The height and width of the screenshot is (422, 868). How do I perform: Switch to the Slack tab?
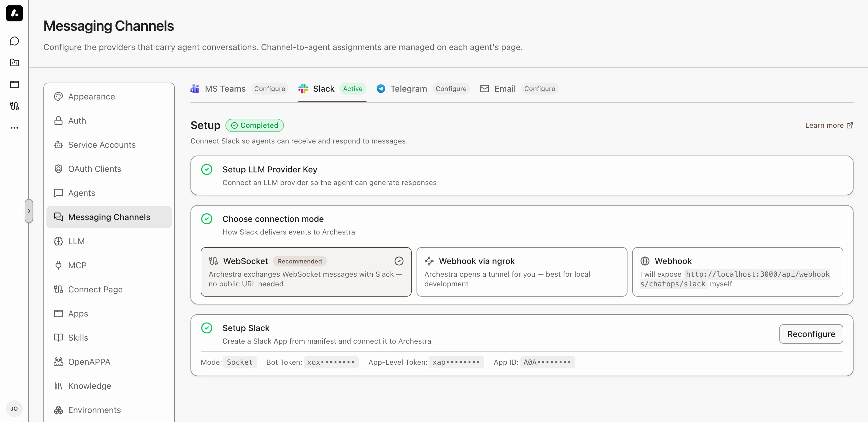[332, 89]
